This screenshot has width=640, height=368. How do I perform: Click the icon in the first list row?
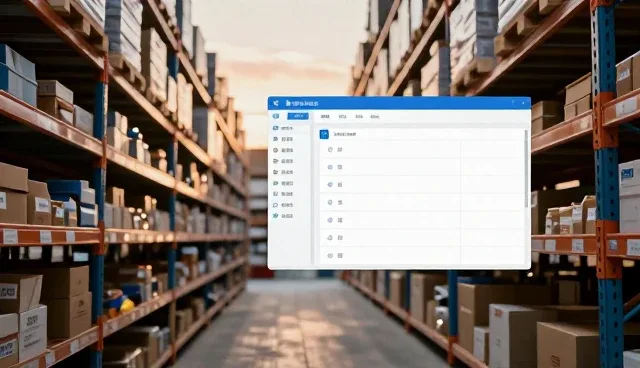tap(330, 150)
